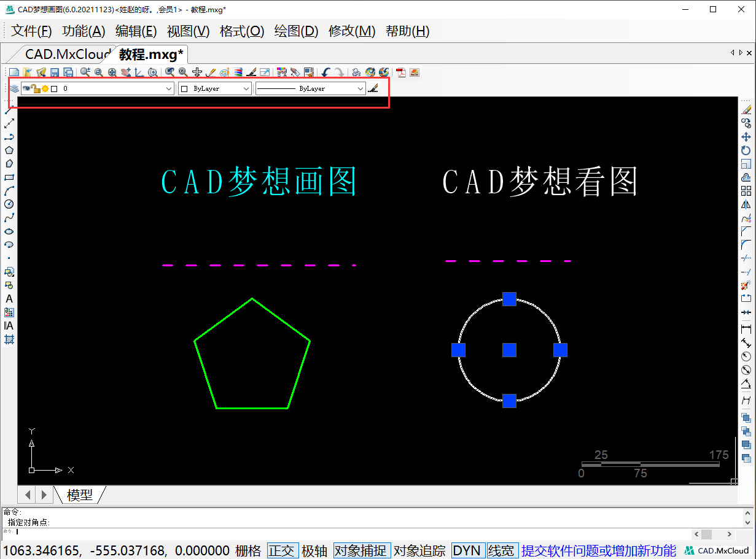Click the pan hand tool icon
The width and height of the screenshot is (756, 559).
[126, 72]
